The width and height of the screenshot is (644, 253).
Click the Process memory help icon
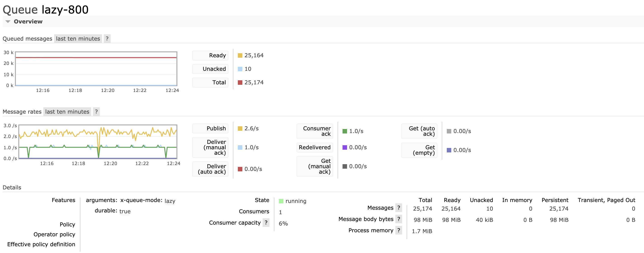pos(398,230)
